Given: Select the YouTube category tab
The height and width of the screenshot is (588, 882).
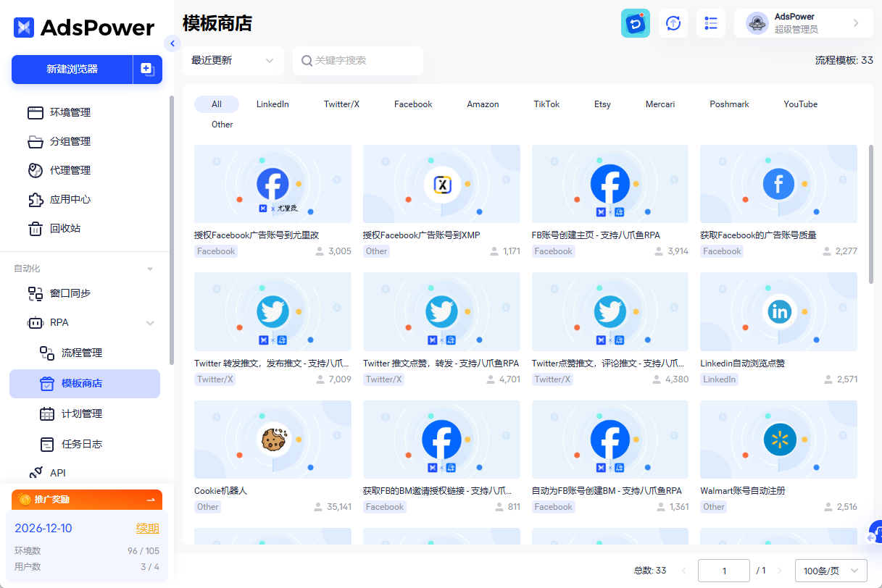Looking at the screenshot, I should pyautogui.click(x=800, y=104).
